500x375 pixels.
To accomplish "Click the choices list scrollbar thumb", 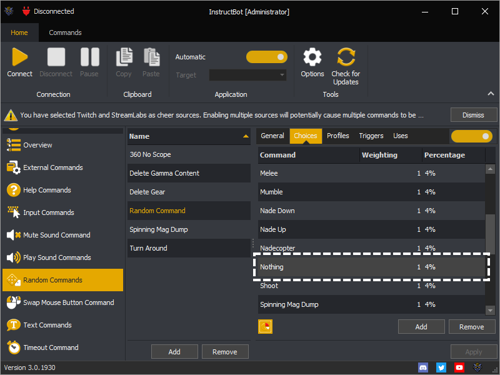I will click(490, 234).
